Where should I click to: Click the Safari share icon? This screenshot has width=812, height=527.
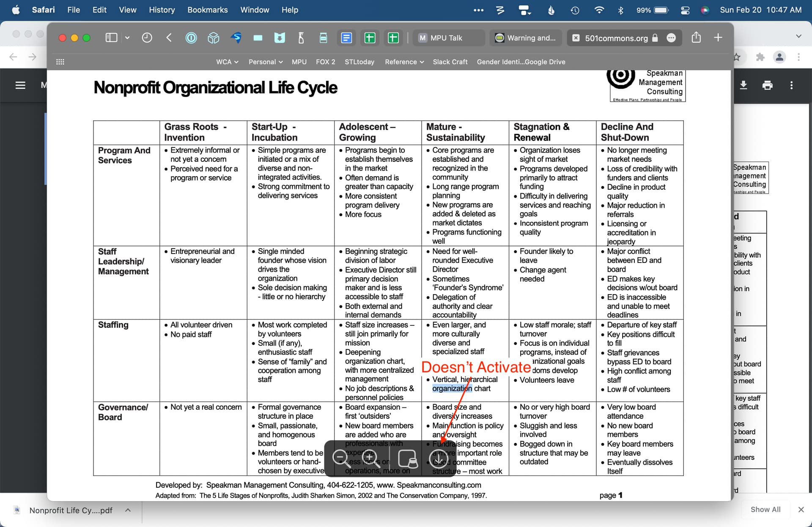coord(697,38)
